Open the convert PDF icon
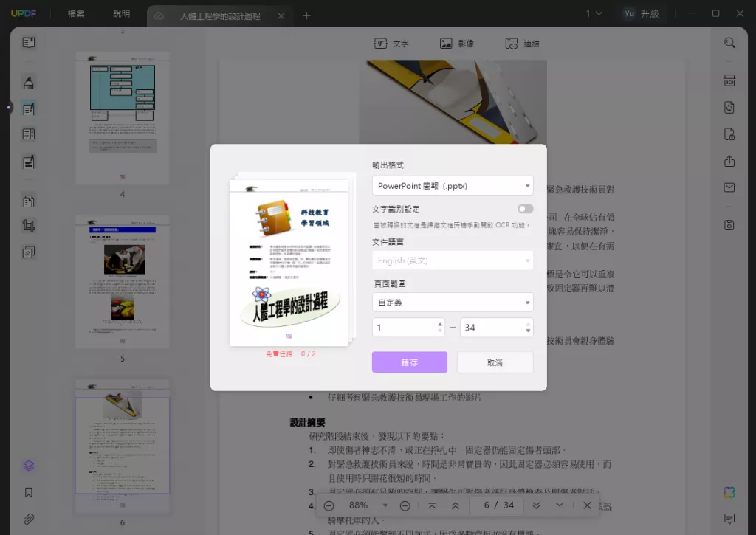The image size is (756, 535). click(729, 107)
